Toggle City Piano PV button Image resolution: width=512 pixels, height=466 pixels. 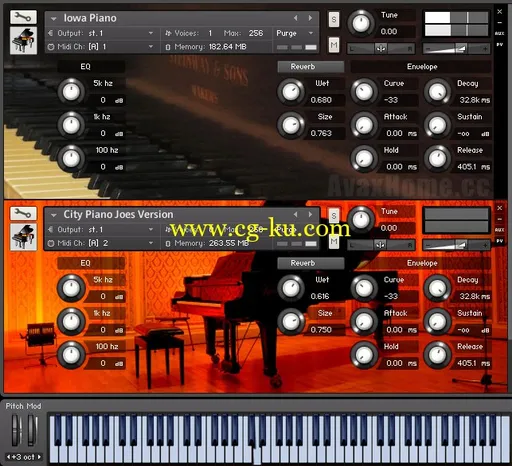tap(499, 241)
